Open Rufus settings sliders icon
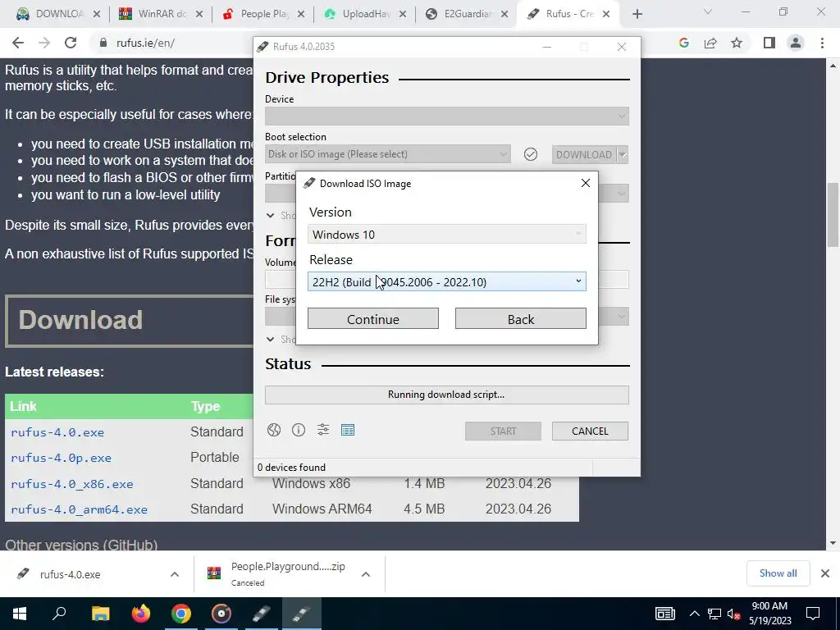Viewport: 840px width, 630px height. click(x=323, y=430)
